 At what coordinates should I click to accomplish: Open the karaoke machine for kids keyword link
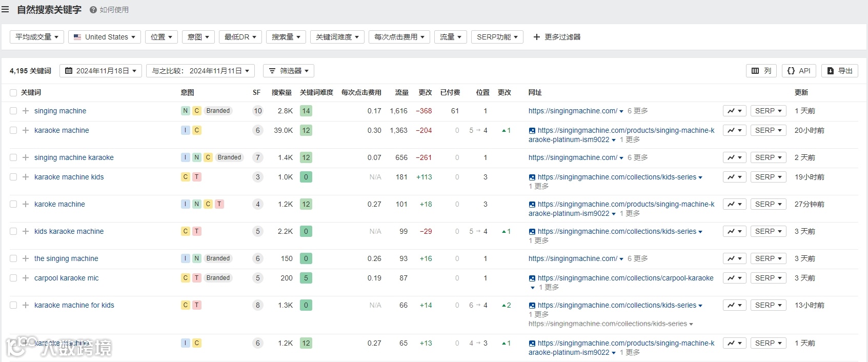click(74, 305)
